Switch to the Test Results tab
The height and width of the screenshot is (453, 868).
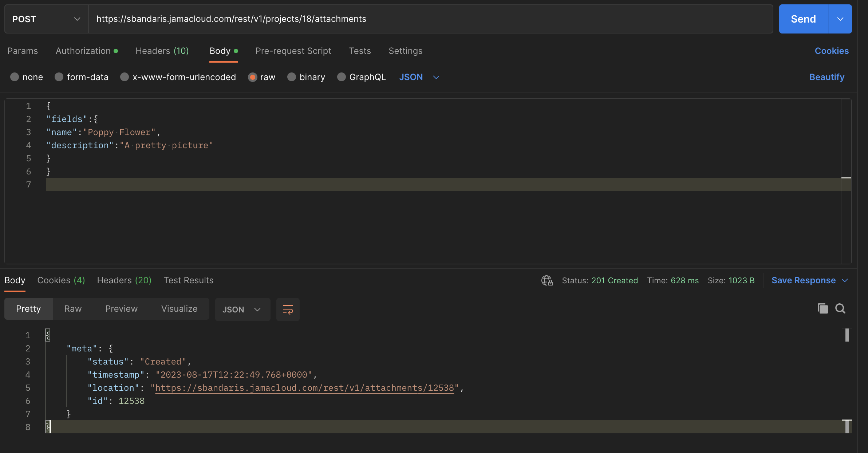pos(189,280)
